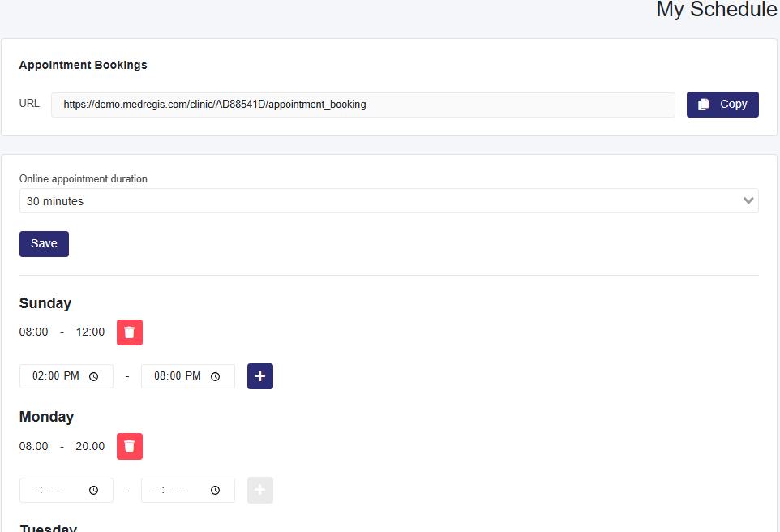Click the Sunday day heading
Image resolution: width=780 pixels, height=532 pixels.
pyautogui.click(x=45, y=303)
